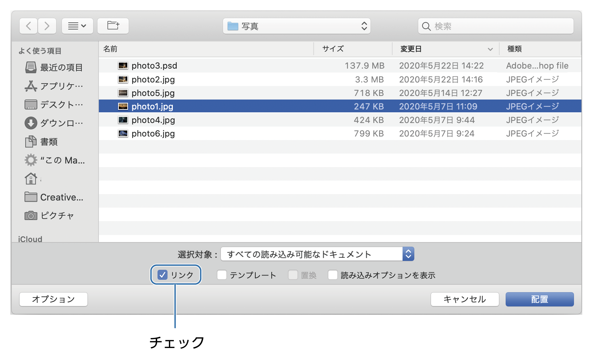Select the photo6.jpg thumbnail icon
Viewport: 596px width, 364px height.
coord(123,133)
